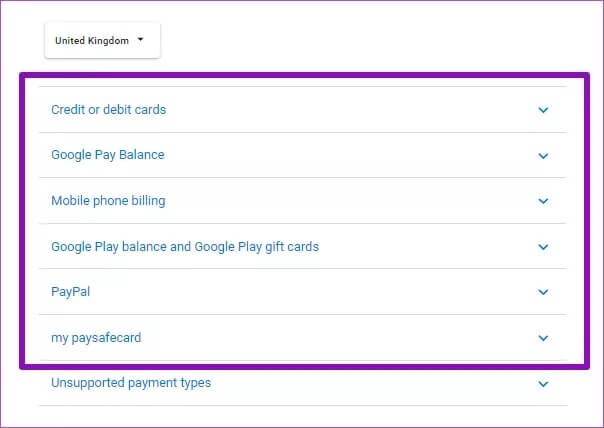Click the Unsupported payment types label

pyautogui.click(x=131, y=383)
